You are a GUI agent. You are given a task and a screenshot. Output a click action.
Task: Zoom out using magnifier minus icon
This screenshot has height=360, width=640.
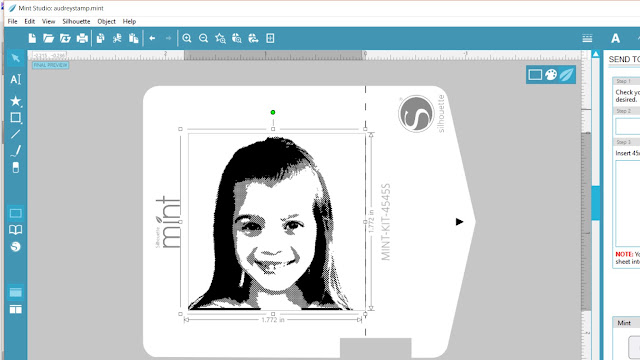(203, 38)
